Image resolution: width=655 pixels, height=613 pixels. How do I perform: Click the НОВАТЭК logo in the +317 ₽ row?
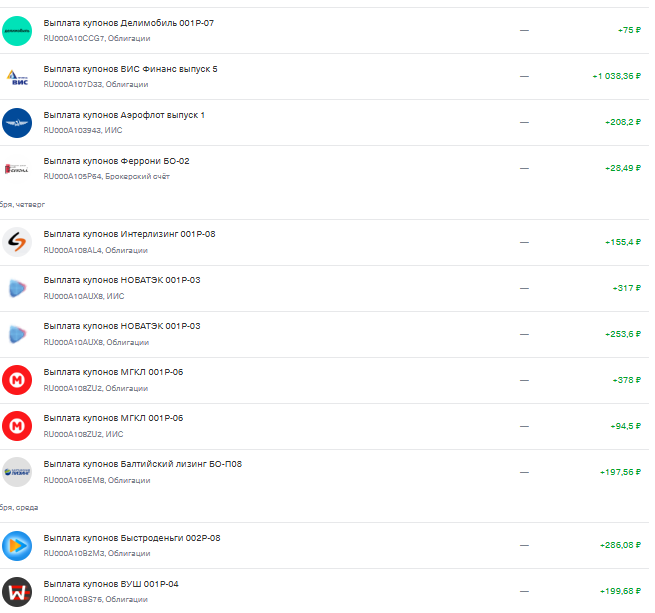point(17,288)
